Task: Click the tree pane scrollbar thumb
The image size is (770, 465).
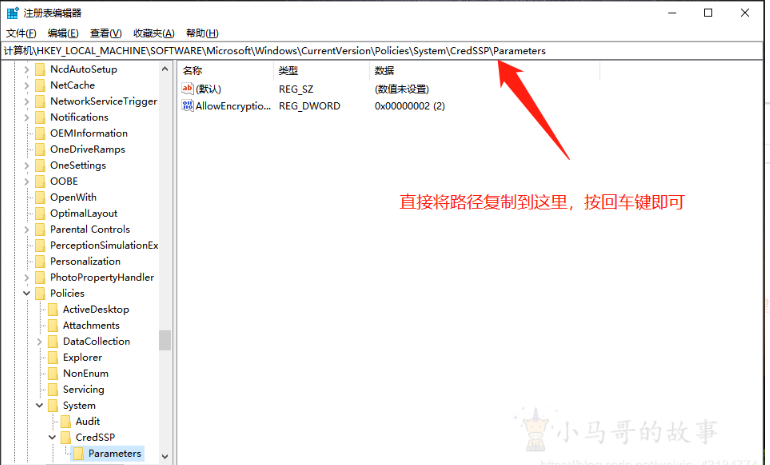Action: click(x=165, y=340)
